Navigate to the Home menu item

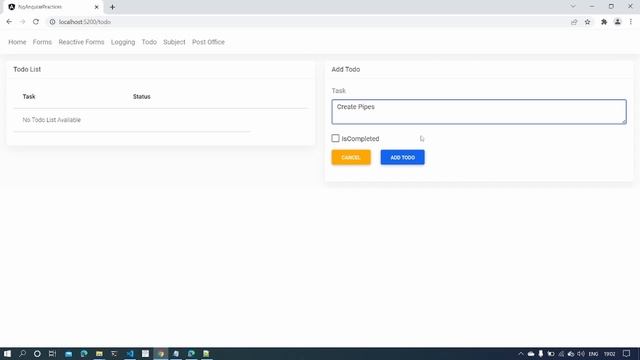click(x=17, y=42)
